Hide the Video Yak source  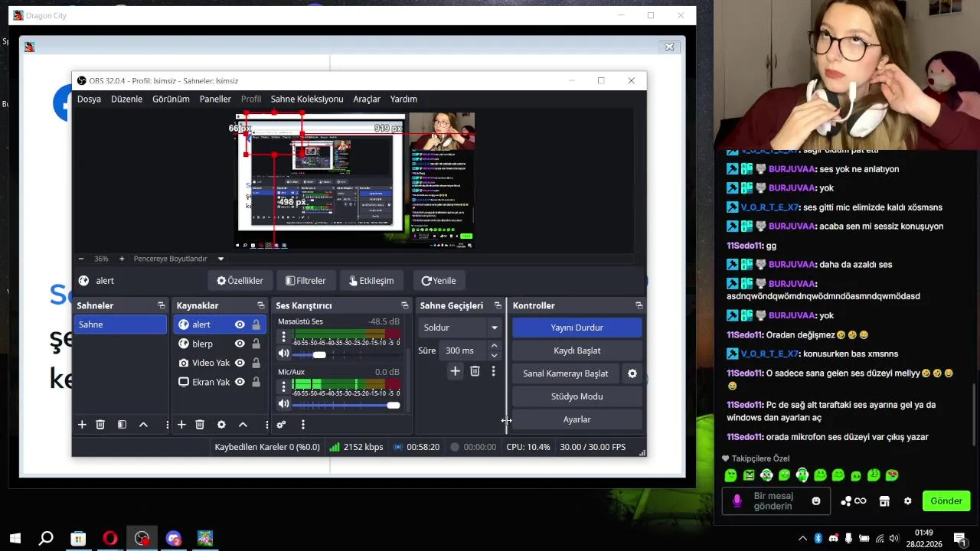click(240, 363)
